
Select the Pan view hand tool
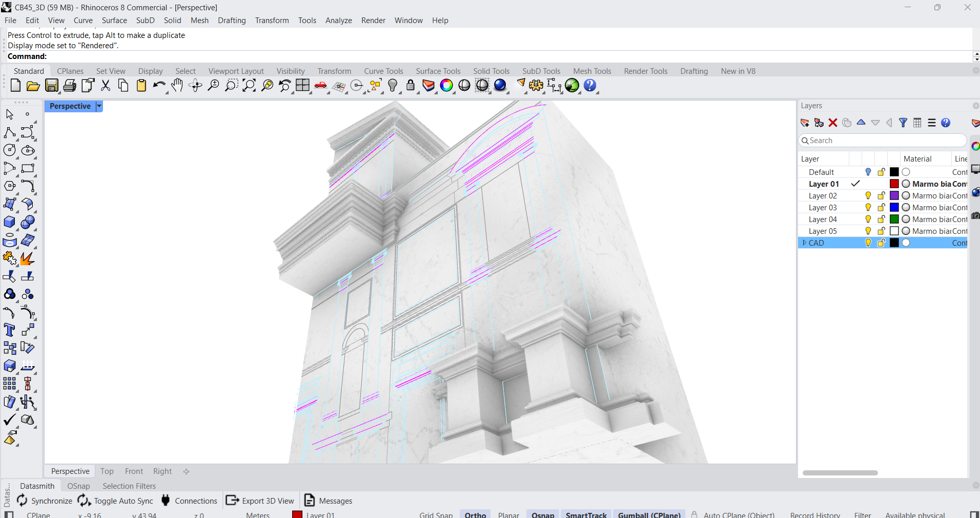coord(177,86)
